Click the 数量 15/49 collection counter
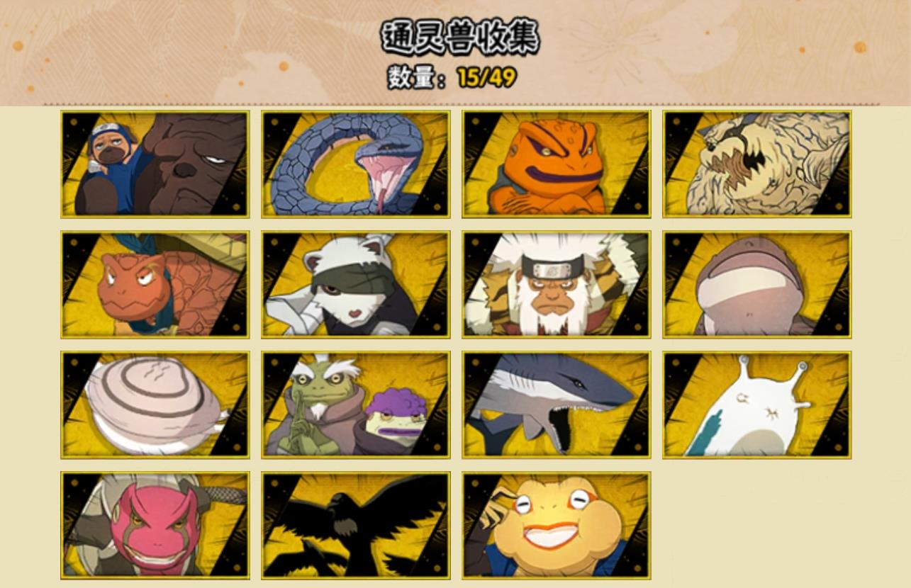 pyautogui.click(x=452, y=77)
